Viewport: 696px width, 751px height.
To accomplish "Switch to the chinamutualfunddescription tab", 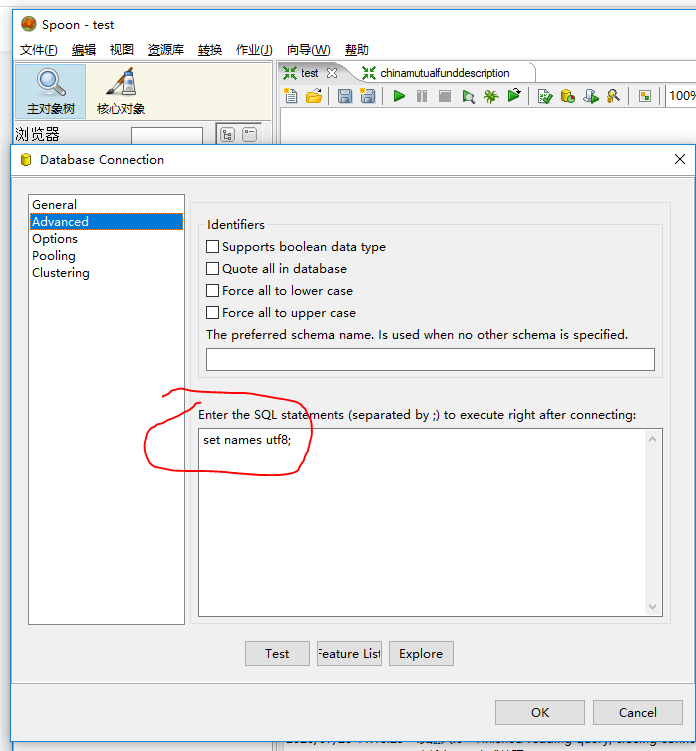I will tap(444, 73).
